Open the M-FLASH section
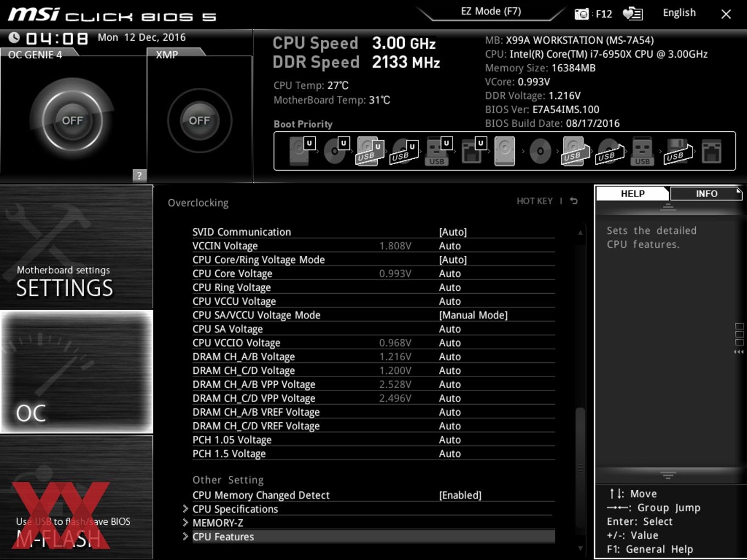 coord(76,497)
